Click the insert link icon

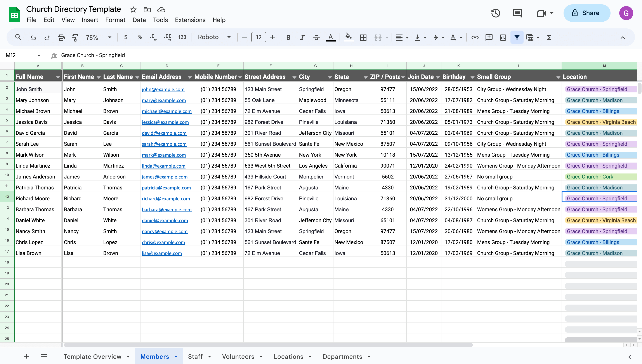coord(475,37)
